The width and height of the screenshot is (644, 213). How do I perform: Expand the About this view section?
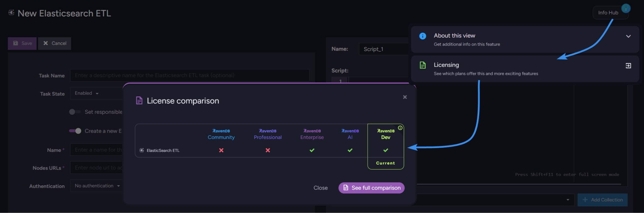628,36
